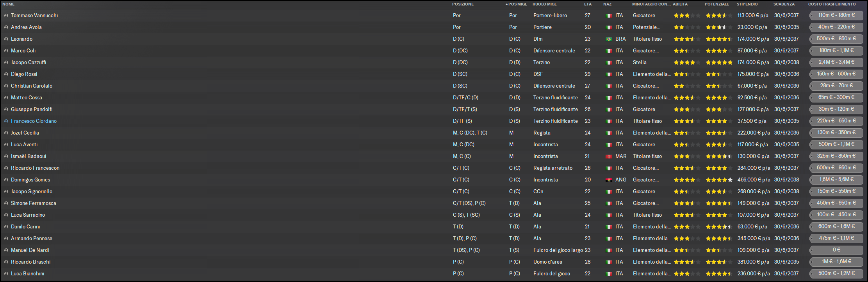Open Manuel De Nardi's player profile

[x=30, y=250]
